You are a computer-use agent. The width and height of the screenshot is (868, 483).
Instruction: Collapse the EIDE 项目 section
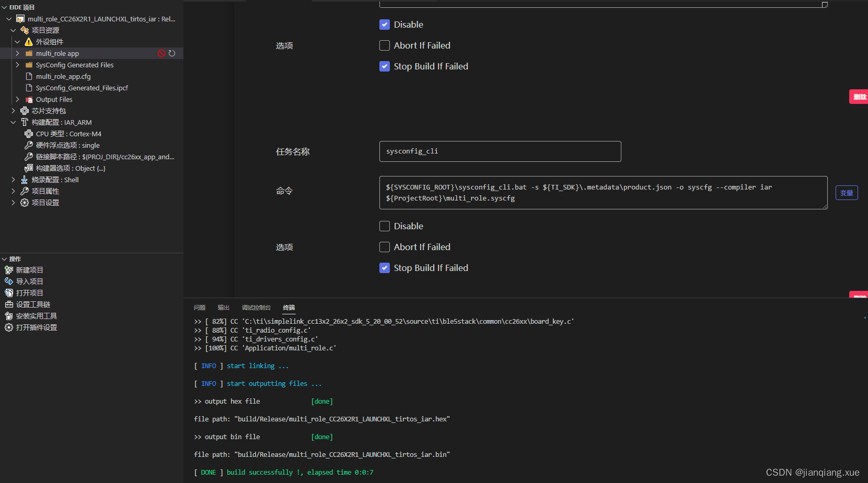[x=5, y=7]
